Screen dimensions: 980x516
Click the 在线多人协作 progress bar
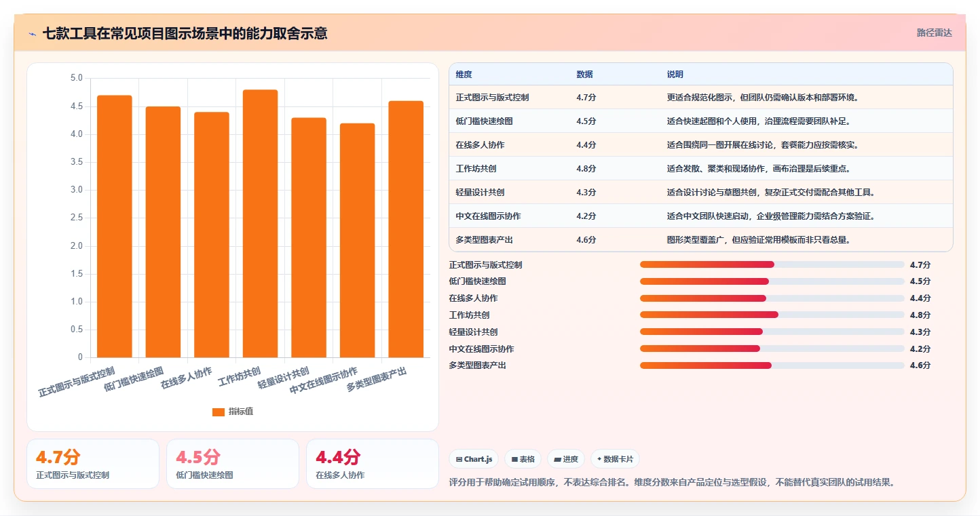772,298
